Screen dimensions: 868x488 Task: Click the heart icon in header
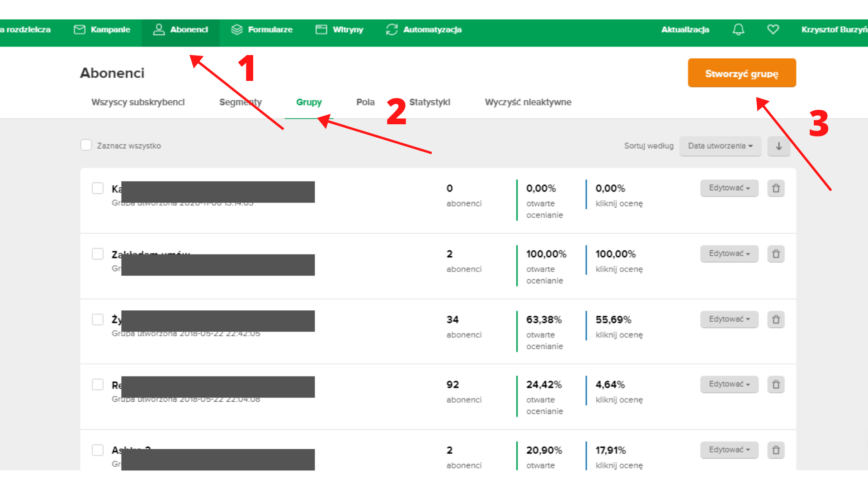pos(773,30)
